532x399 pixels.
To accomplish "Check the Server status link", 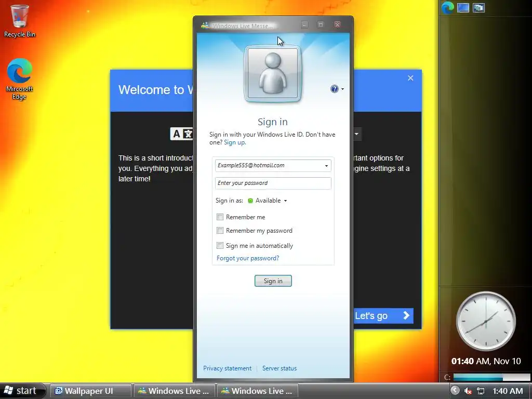I will pos(279,368).
